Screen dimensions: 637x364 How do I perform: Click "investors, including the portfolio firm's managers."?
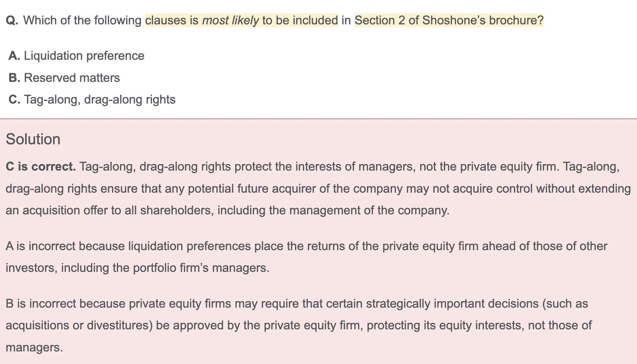pos(138,268)
